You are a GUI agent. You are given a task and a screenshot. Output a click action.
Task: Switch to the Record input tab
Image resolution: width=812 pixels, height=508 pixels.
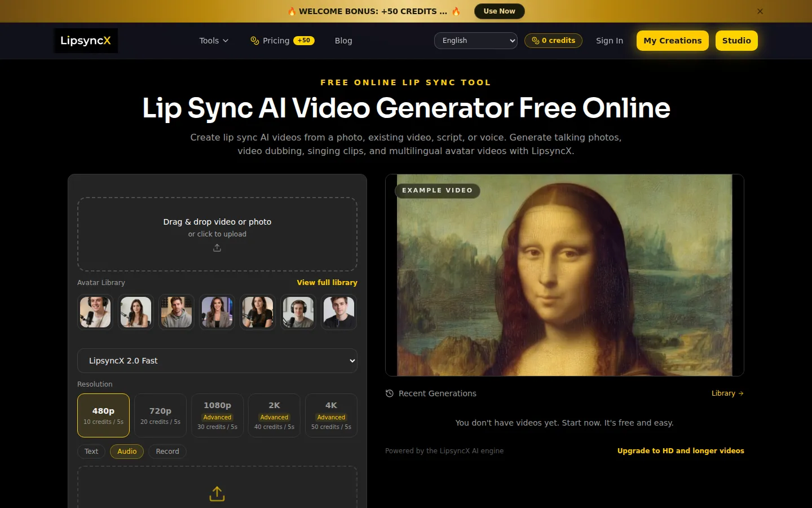click(167, 452)
